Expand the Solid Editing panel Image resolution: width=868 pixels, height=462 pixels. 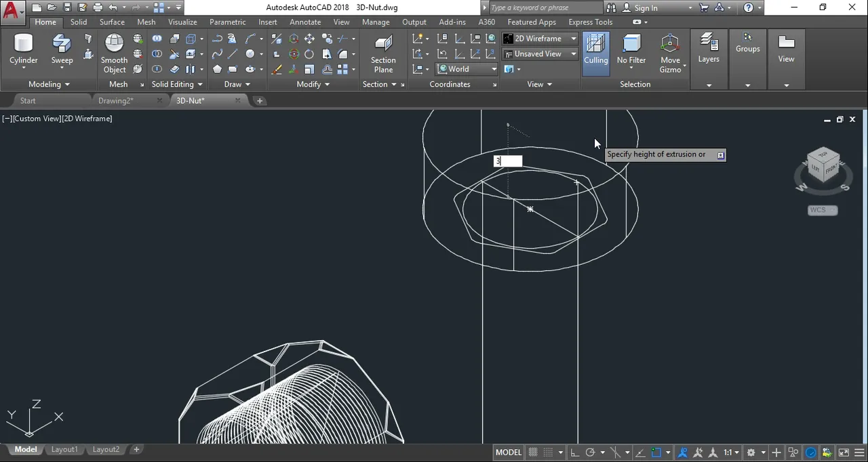[x=177, y=84]
